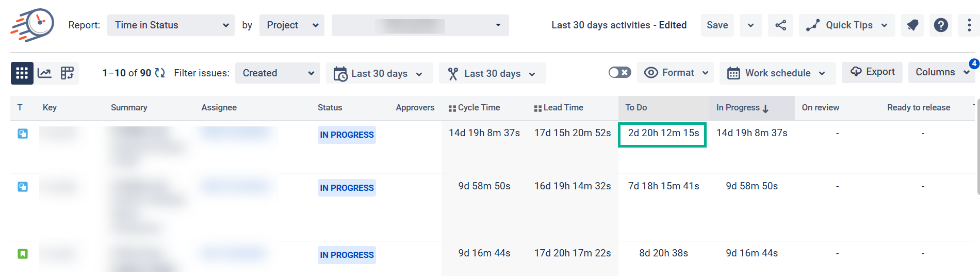This screenshot has height=276, width=980.
Task: Open the Format options menu
Action: pos(675,73)
